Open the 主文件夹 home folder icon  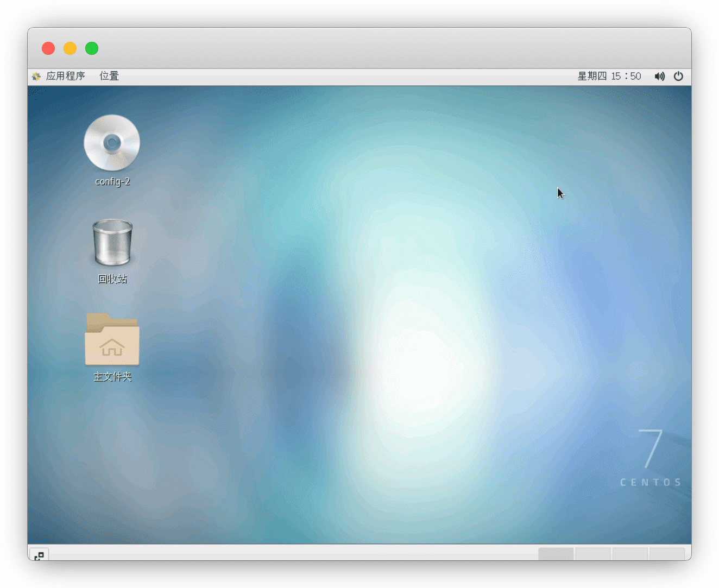[112, 340]
